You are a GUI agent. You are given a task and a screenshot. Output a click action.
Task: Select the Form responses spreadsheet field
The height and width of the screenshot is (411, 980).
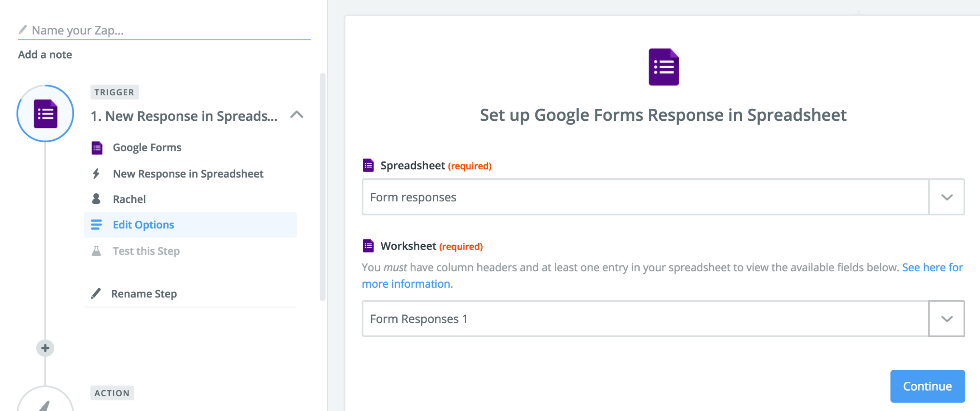(x=645, y=197)
